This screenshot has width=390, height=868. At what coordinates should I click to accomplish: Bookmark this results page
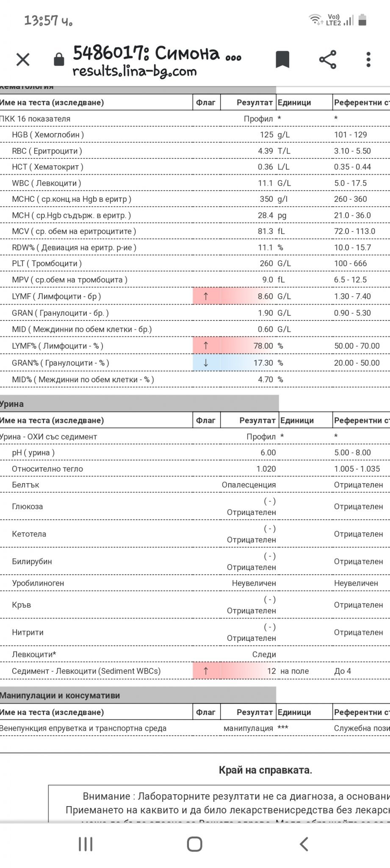pos(282,59)
